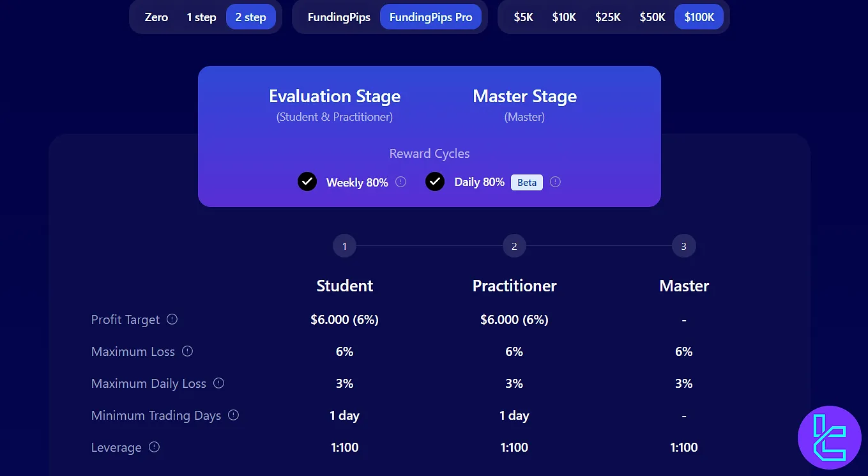
Task: Select the FundingPips plan
Action: pyautogui.click(x=338, y=17)
